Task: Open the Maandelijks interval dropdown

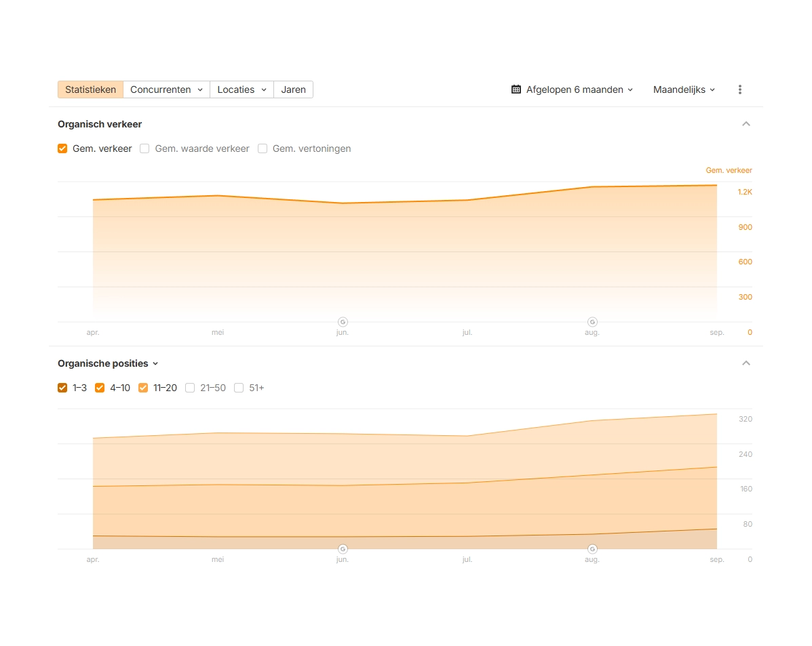Action: 684,89
